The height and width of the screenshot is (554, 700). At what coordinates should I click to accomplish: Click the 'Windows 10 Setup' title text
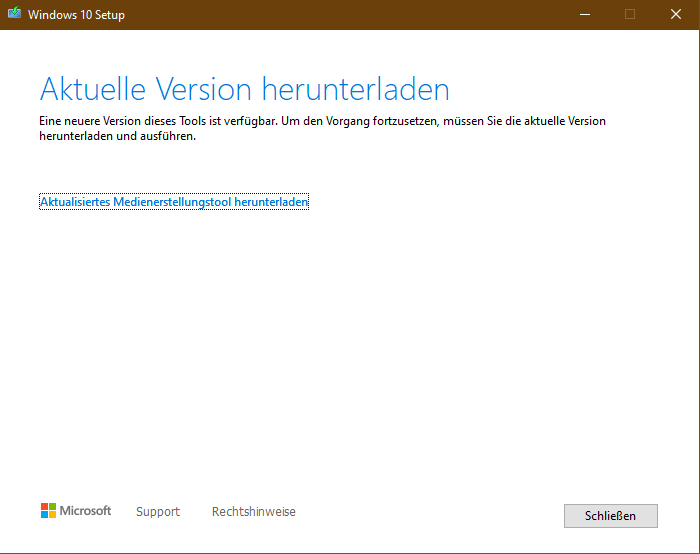pos(76,15)
